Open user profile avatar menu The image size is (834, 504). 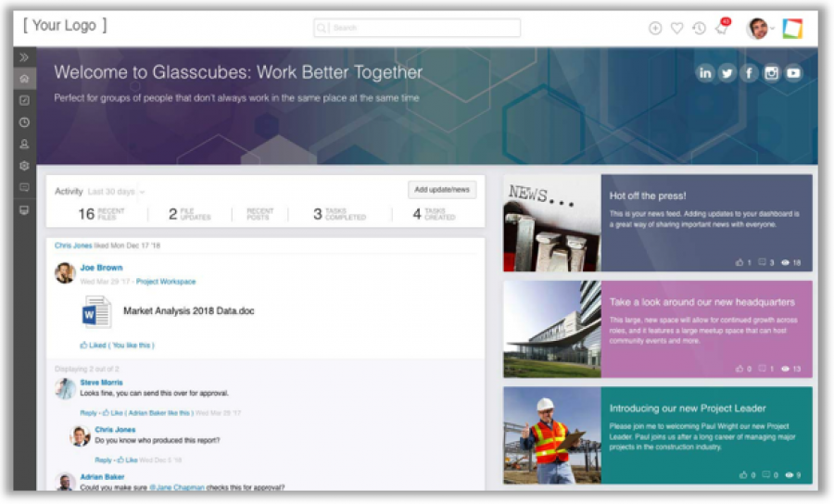pos(760,28)
